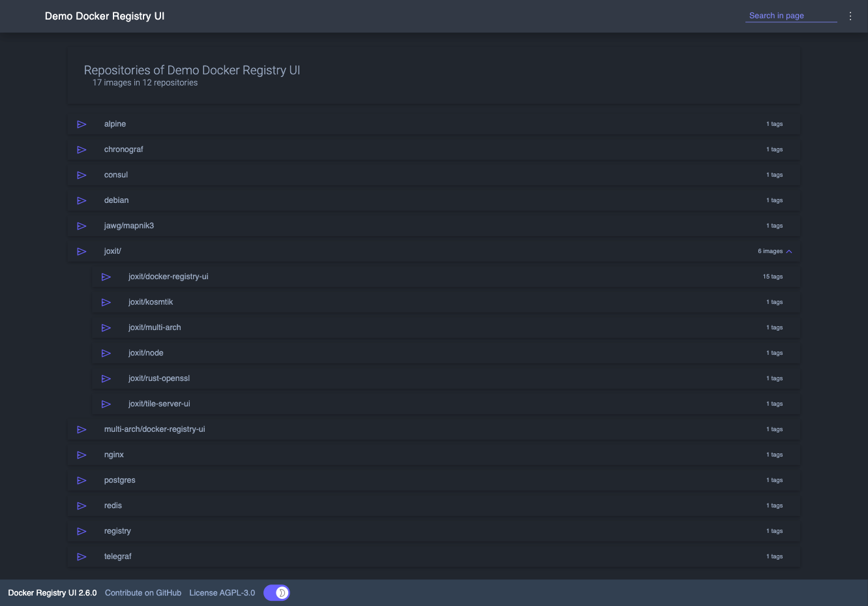
Task: Click the arrow icon next to chronograf
Action: pyautogui.click(x=82, y=149)
